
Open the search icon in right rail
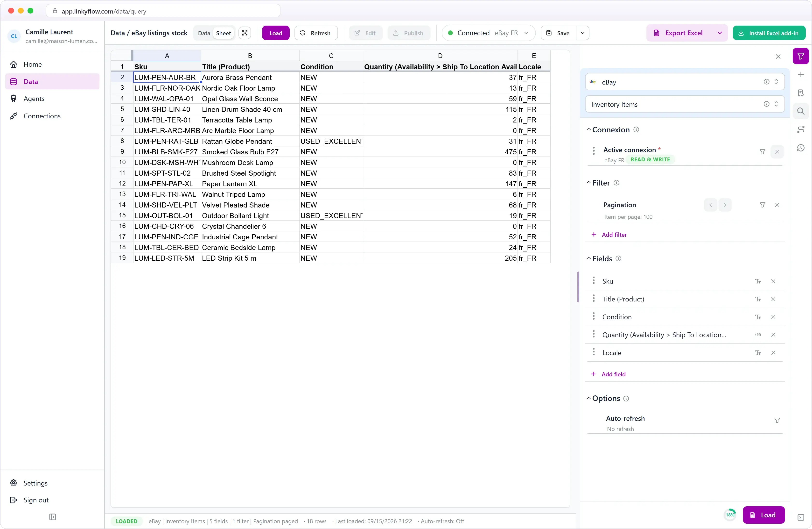coord(800,111)
